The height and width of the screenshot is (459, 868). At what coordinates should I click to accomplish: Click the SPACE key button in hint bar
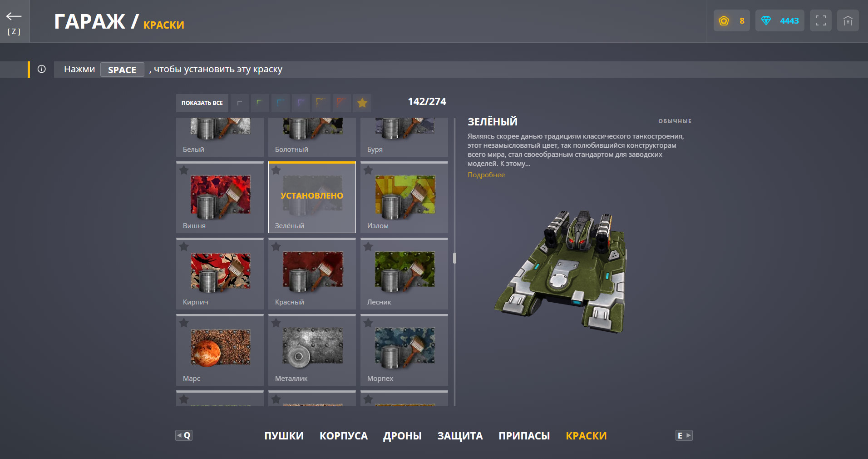tap(122, 70)
